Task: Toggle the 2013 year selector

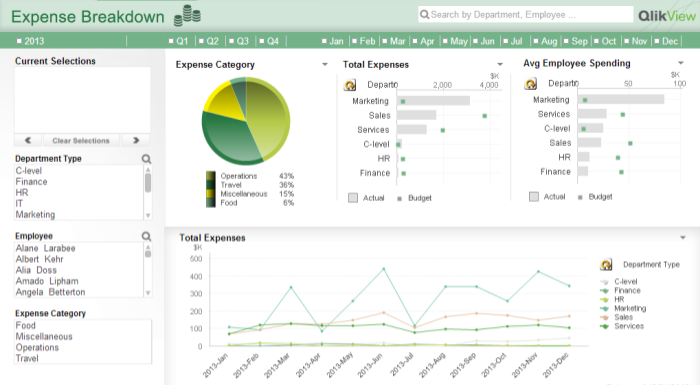Action: [30, 41]
